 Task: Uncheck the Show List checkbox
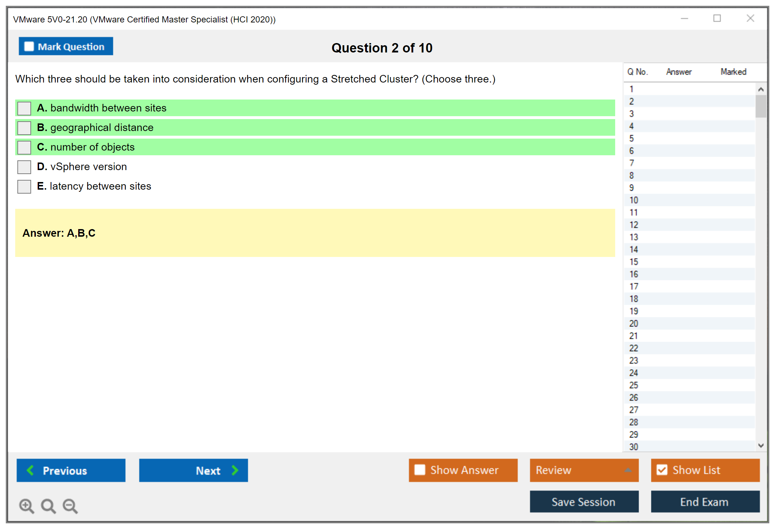pyautogui.click(x=662, y=470)
